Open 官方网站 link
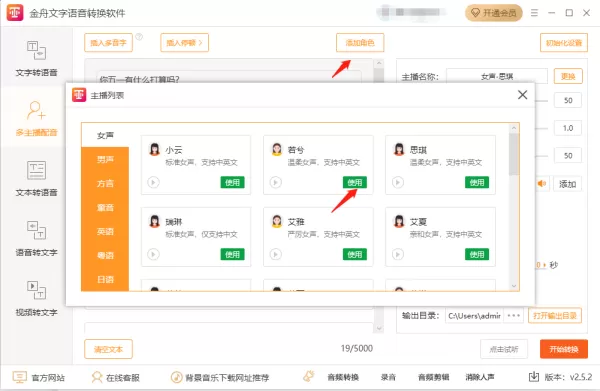This screenshot has height=391, width=600. click(x=38, y=378)
